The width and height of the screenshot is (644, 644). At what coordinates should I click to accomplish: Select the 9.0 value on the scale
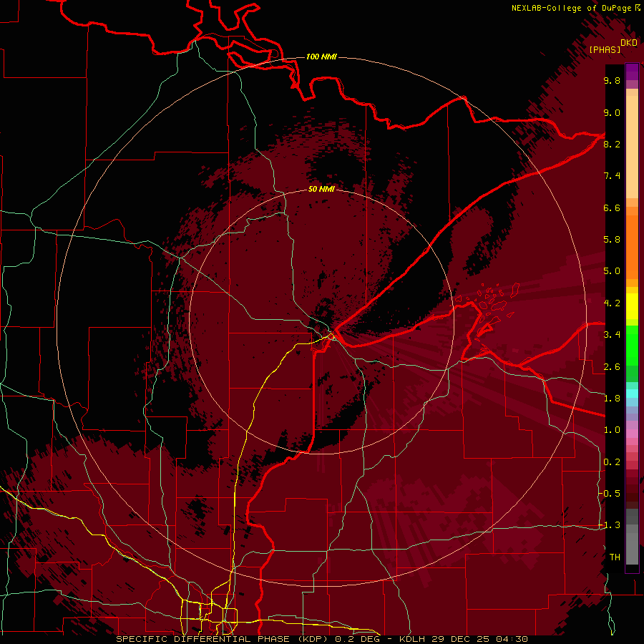coord(612,112)
